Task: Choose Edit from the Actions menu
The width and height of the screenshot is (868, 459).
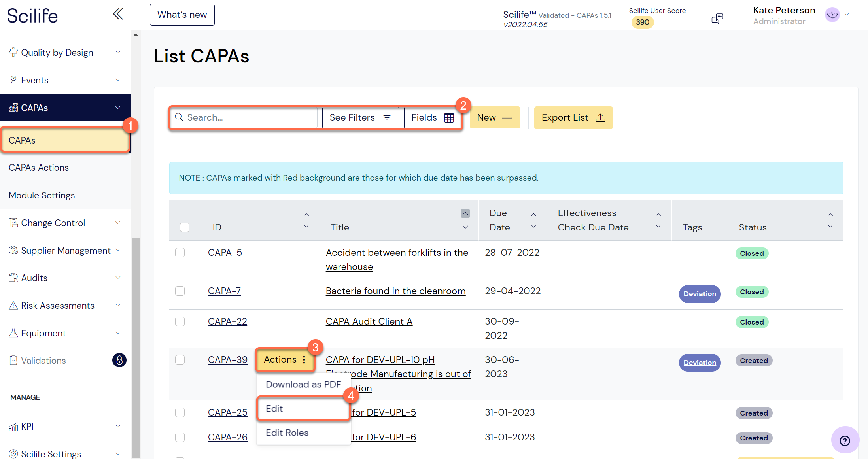Action: (x=303, y=408)
